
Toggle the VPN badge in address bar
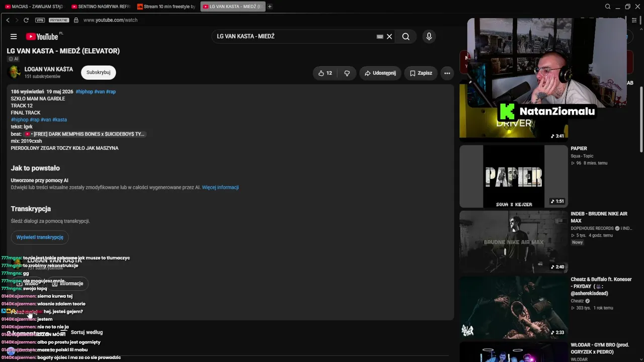pos(40,20)
